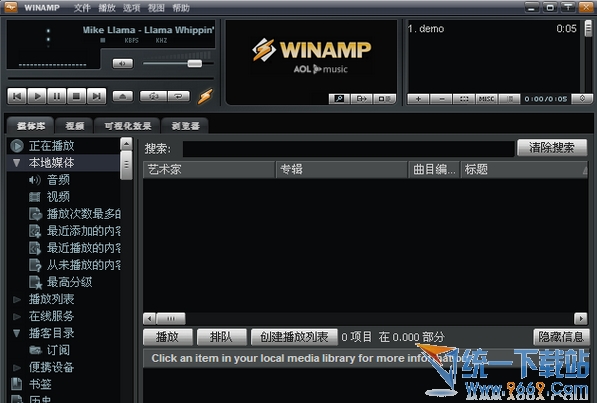This screenshot has width=597, height=403.
Task: Open the 最高分级 view
Action: point(69,282)
